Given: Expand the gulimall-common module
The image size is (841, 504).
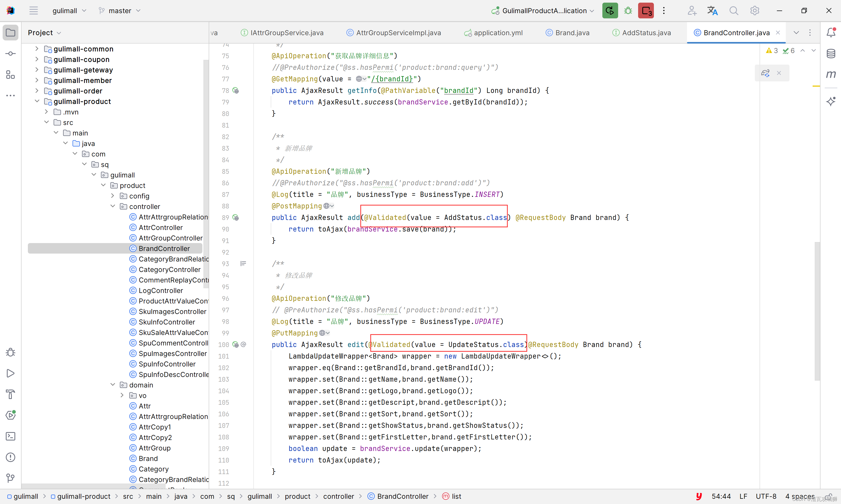Looking at the screenshot, I should 37,49.
